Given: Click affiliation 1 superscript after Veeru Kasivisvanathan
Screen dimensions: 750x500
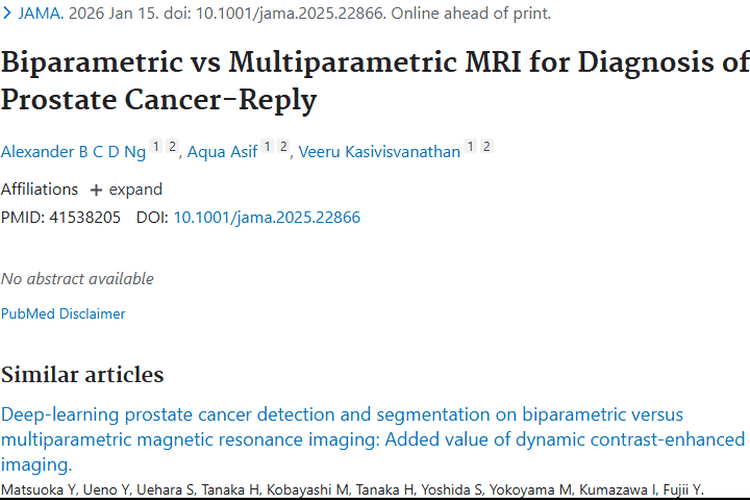Looking at the screenshot, I should [x=471, y=147].
